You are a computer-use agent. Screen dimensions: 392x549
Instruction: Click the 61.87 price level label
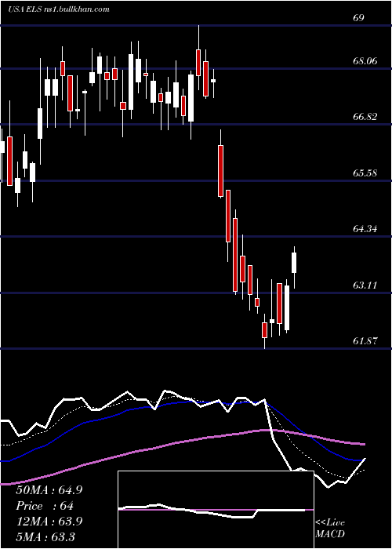coord(365,341)
